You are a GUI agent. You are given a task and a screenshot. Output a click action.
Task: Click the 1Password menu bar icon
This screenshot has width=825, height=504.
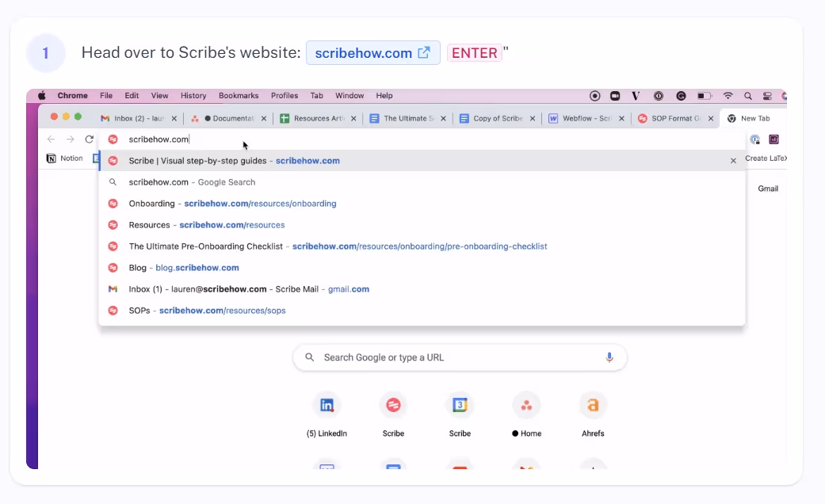click(659, 96)
